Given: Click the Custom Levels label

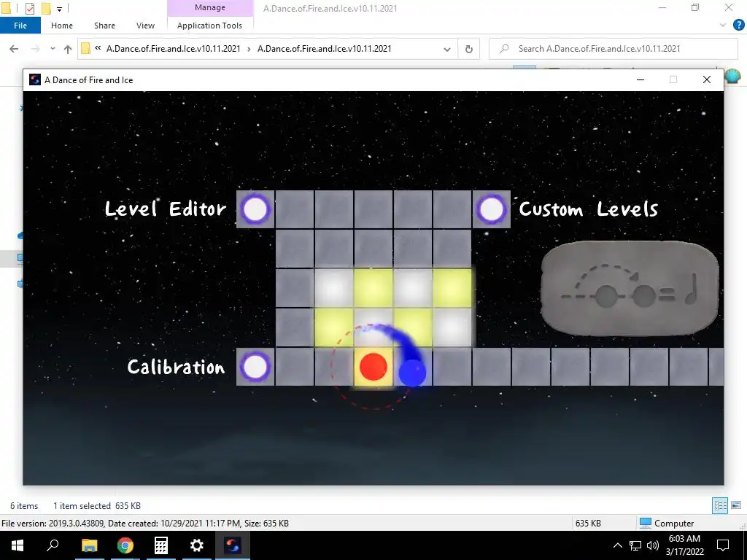Looking at the screenshot, I should click(589, 209).
